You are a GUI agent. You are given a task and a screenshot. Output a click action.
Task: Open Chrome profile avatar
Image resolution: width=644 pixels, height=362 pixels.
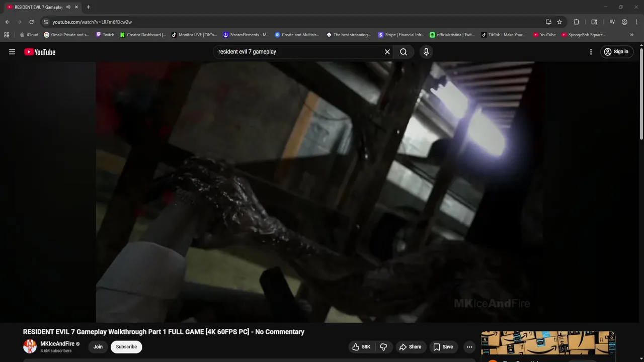(x=624, y=22)
